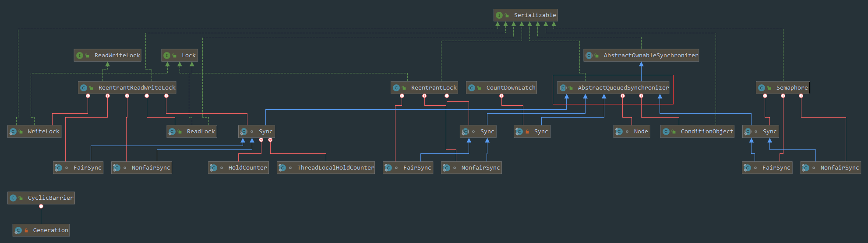Select the Sync node with orange lock icon
This screenshot has height=243, width=868.
coord(540,132)
